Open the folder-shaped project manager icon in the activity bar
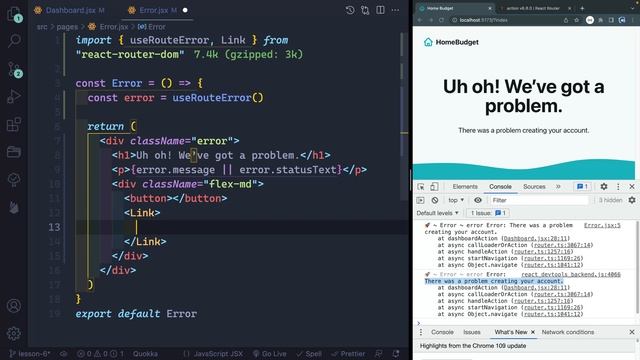The height and width of the screenshot is (360, 640). pos(14,152)
